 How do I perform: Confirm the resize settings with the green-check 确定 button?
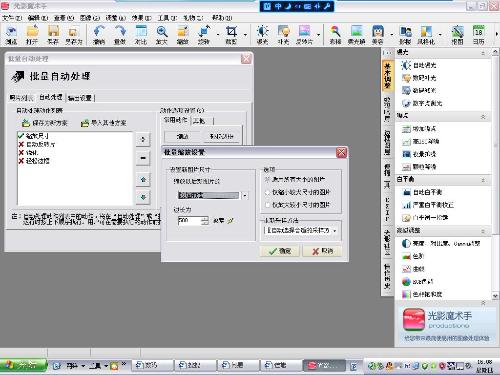[x=280, y=251]
